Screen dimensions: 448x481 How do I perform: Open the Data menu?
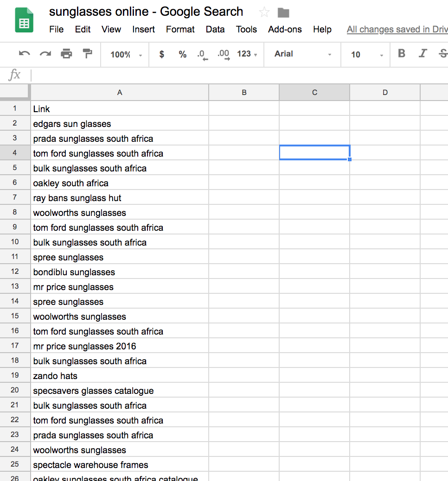(x=215, y=30)
